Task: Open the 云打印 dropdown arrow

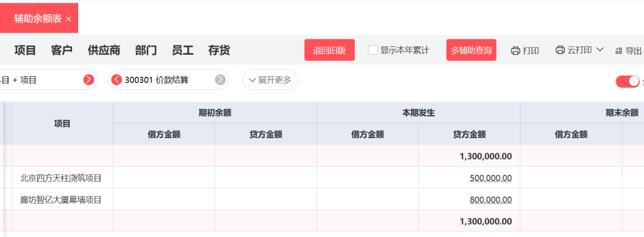Action: tap(599, 49)
